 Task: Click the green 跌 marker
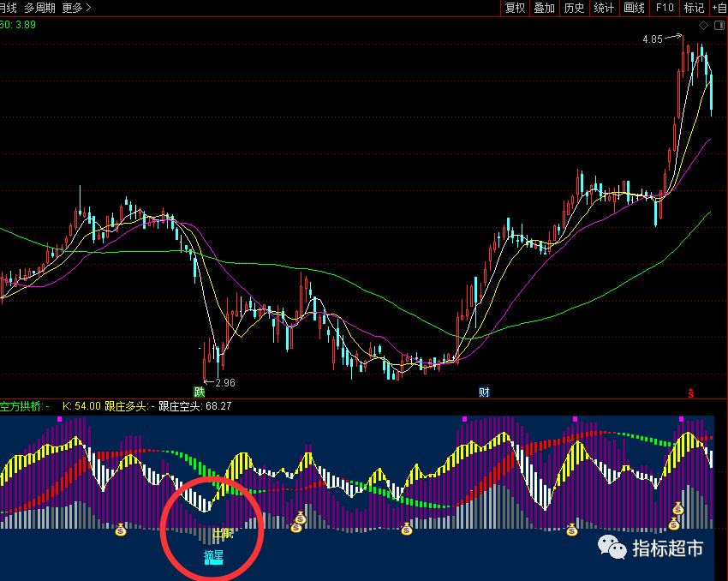click(200, 392)
